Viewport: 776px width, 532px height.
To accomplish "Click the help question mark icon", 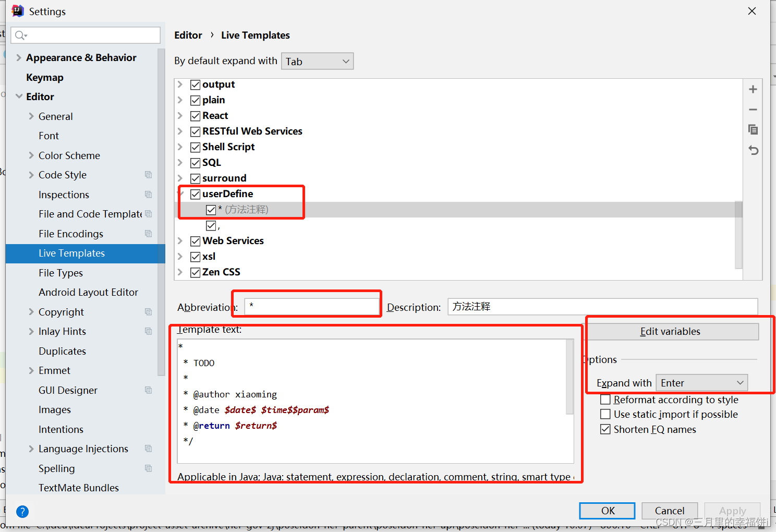I will tap(22, 511).
